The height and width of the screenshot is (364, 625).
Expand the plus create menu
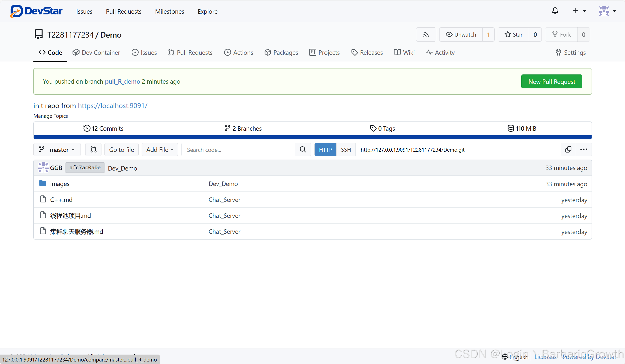point(579,11)
